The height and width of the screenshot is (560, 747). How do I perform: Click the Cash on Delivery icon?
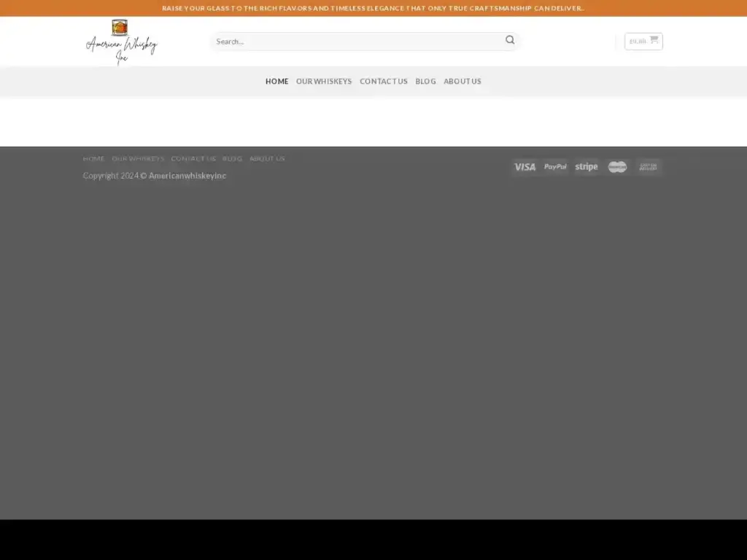coord(648,167)
